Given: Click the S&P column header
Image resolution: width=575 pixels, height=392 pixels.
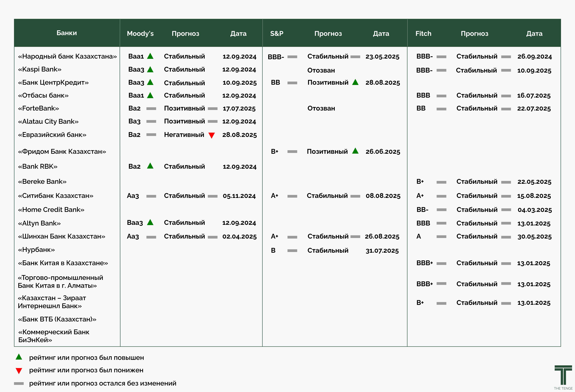Looking at the screenshot, I should pyautogui.click(x=277, y=33).
